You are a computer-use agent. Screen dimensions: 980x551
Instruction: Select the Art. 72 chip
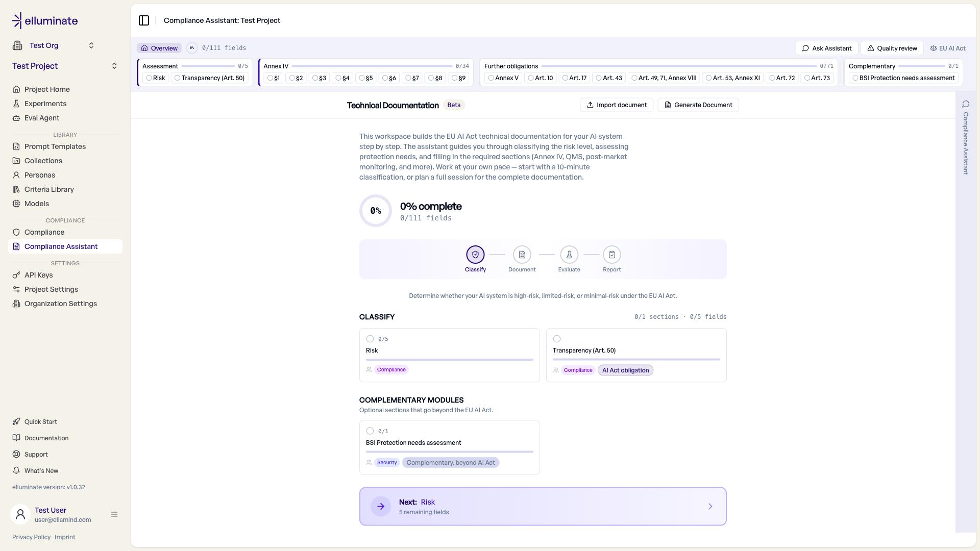[782, 78]
